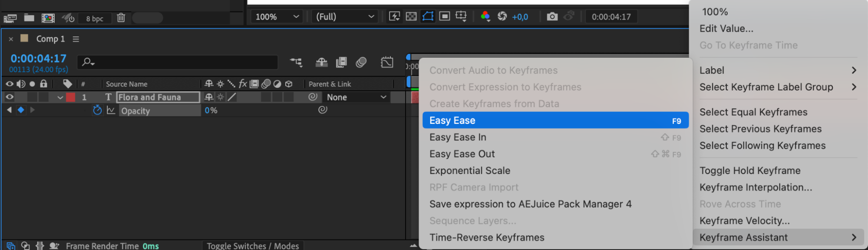Click the Opacity stopwatch icon
The height and width of the screenshot is (250, 868).
97,110
